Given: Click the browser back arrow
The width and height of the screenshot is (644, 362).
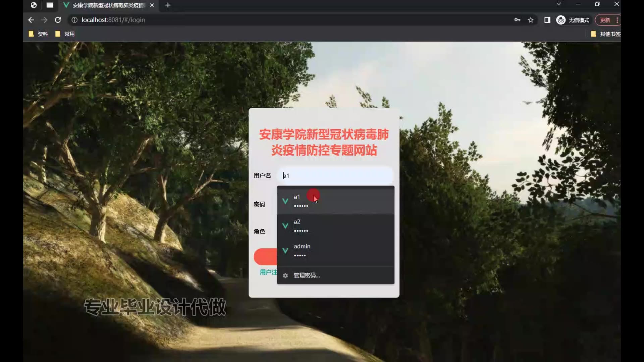Looking at the screenshot, I should [x=31, y=20].
